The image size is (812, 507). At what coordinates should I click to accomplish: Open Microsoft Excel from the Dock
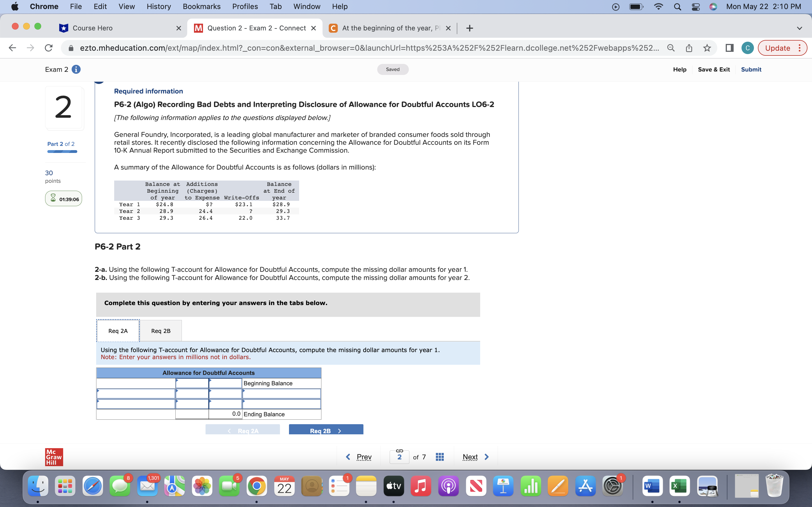(679, 486)
